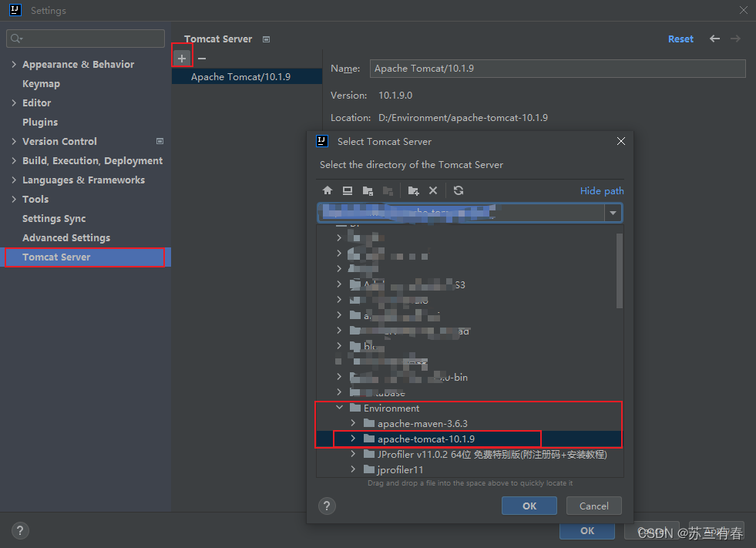Click the New Folder icon in the dialog toolbar
756x548 pixels.
tap(413, 190)
